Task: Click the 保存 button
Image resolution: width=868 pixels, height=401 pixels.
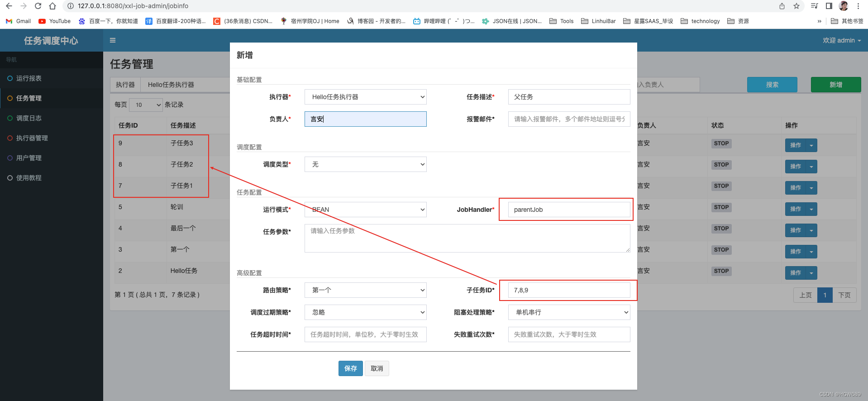Action: [351, 368]
